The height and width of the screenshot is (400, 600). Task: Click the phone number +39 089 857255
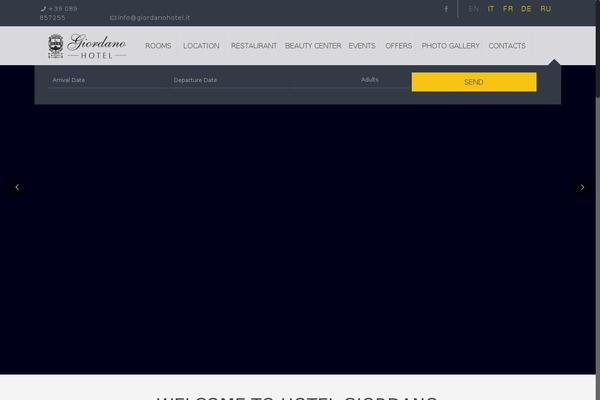click(x=59, y=13)
